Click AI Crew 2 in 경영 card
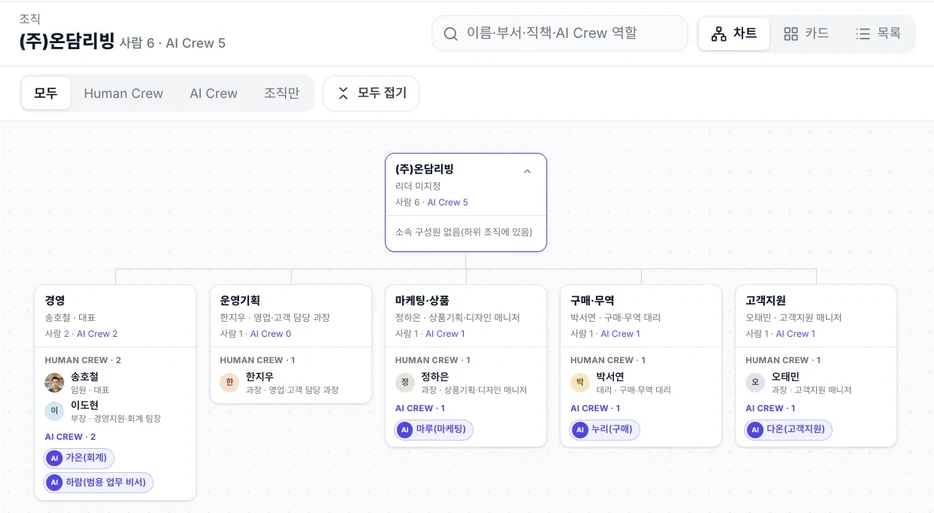This screenshot has height=513, width=934. click(97, 334)
